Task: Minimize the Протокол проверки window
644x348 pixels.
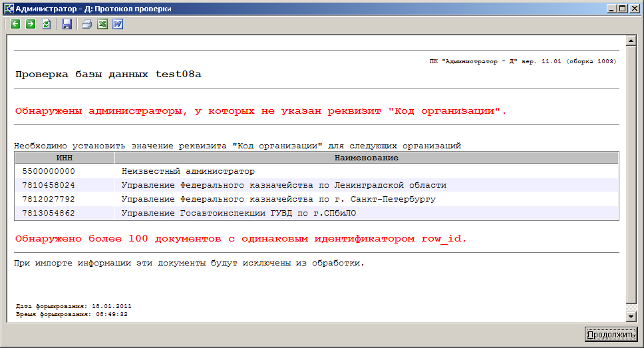Action: pyautogui.click(x=612, y=8)
